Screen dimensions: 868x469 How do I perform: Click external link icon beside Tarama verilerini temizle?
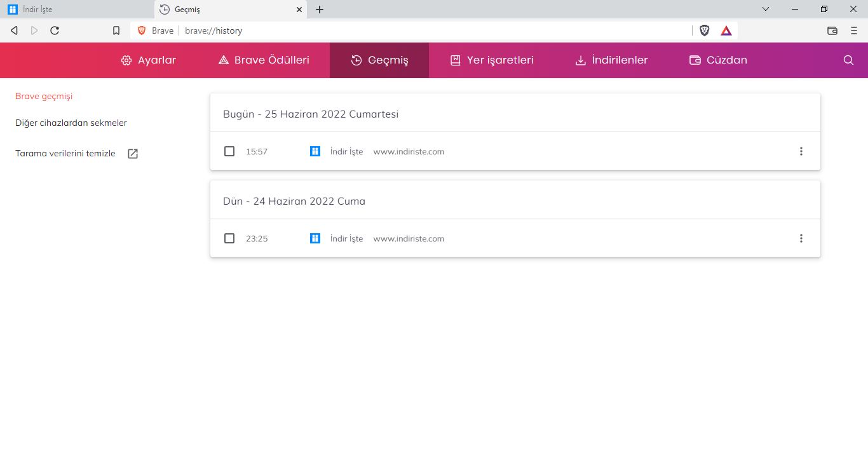(x=133, y=154)
